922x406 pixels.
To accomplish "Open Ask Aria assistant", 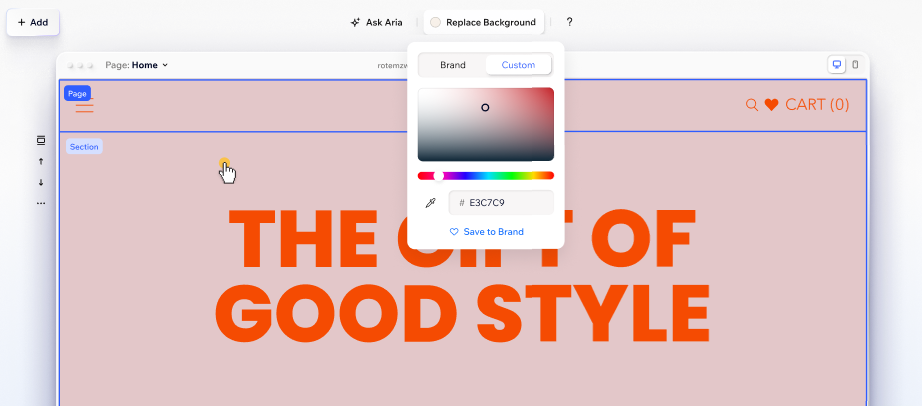I will (x=376, y=22).
